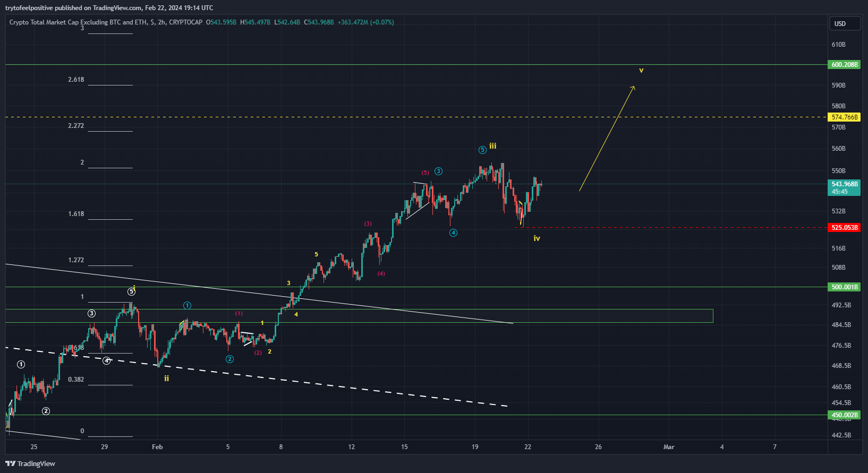Click the 1.272 Fibonacci level label
The width and height of the screenshot is (868, 473).
pyautogui.click(x=76, y=260)
